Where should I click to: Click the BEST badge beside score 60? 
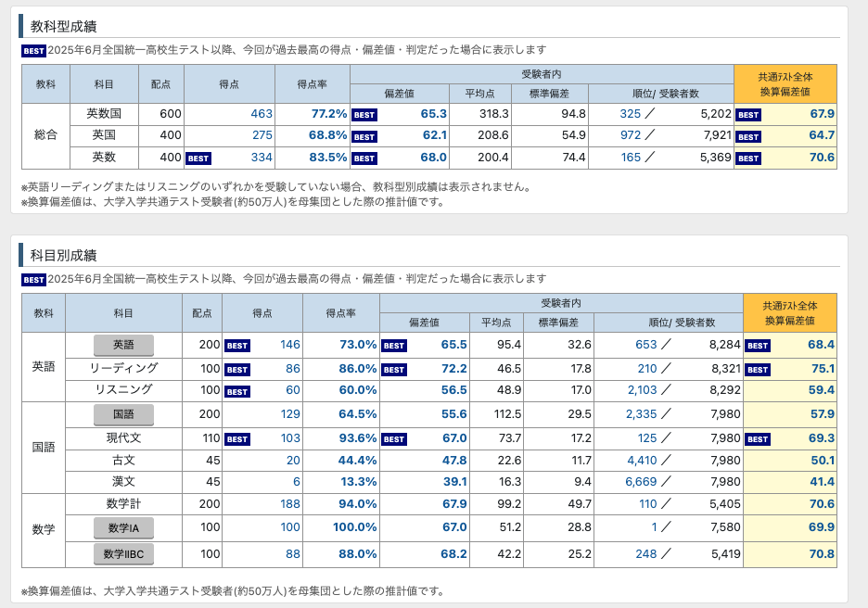(x=236, y=392)
